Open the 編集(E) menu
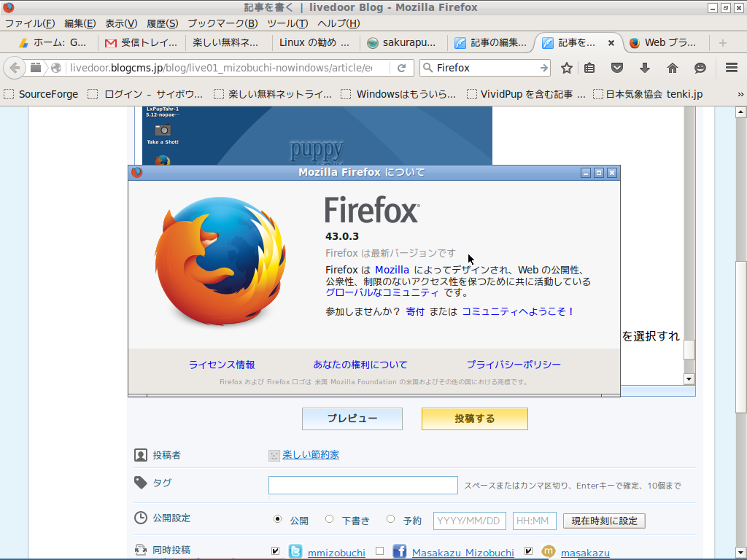Screen dimensions: 747x560 click(x=80, y=23)
